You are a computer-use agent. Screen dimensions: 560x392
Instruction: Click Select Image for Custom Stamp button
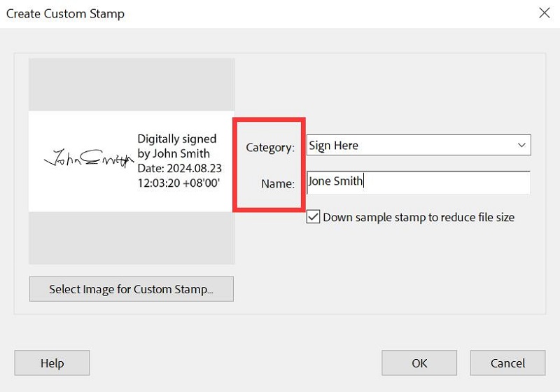(132, 289)
